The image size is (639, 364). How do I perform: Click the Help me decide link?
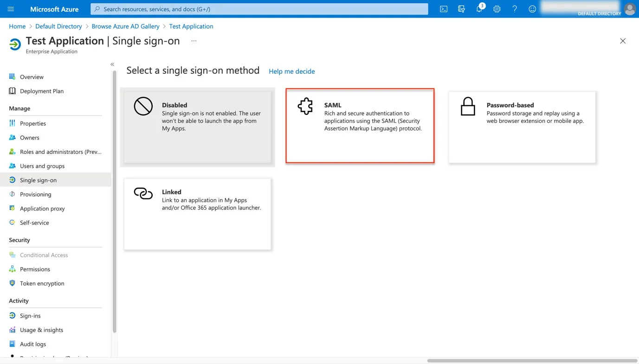(x=292, y=71)
